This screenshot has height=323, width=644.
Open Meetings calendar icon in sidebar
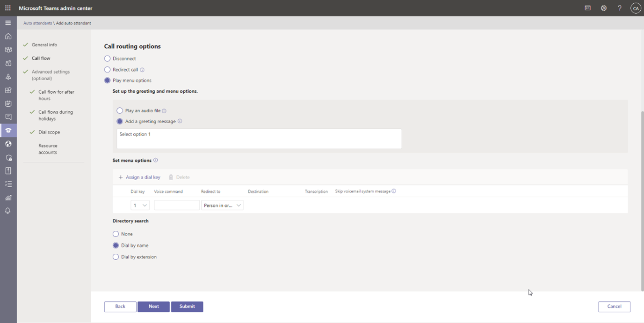(8, 103)
